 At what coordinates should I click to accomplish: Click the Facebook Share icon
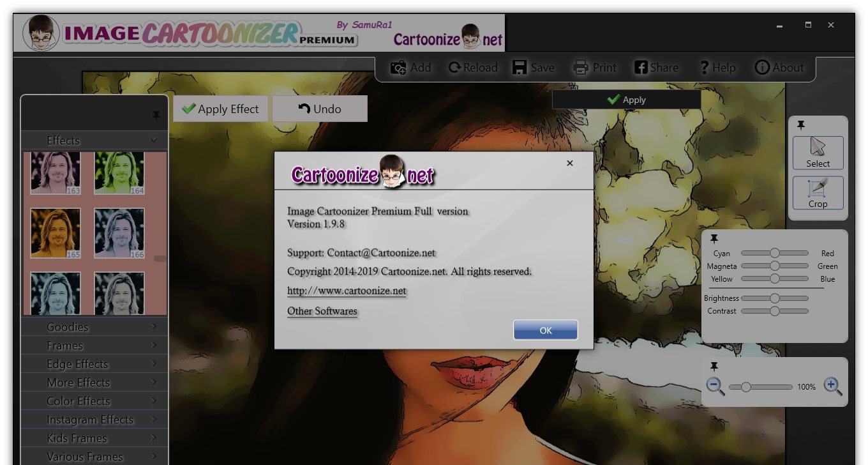(x=641, y=68)
